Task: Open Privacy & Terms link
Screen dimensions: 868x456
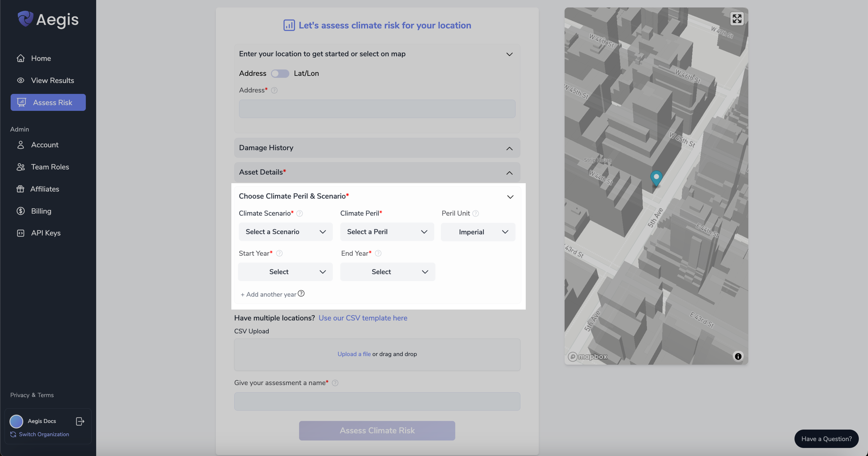Action: click(32, 395)
